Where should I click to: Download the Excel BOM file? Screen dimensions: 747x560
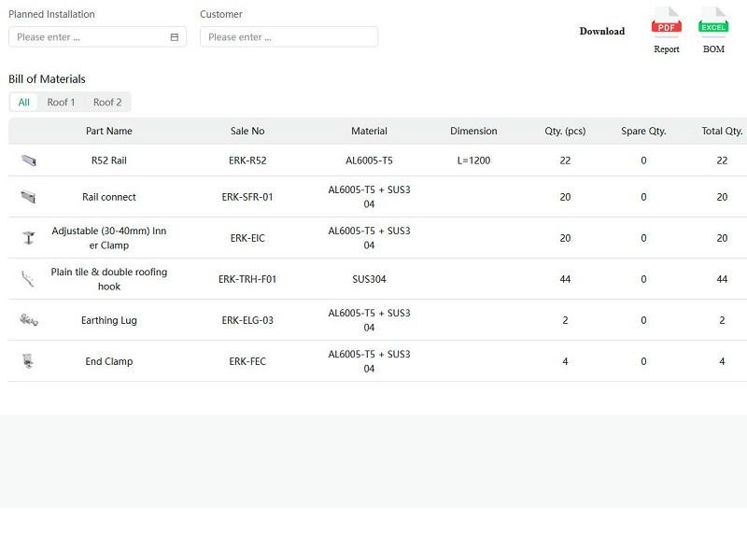tap(713, 31)
